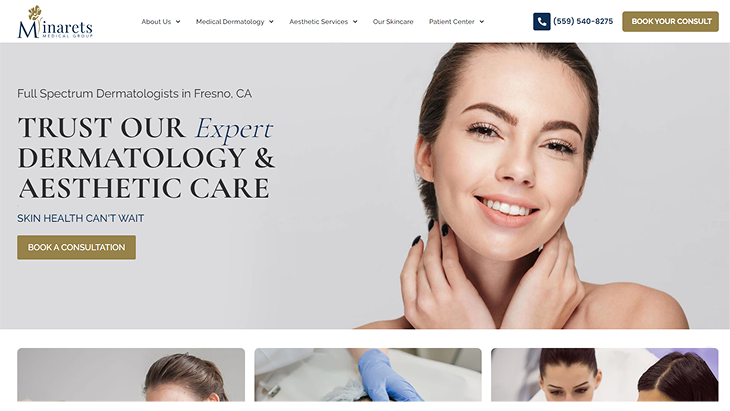Click the blue phone icon
The height and width of the screenshot is (411, 730).
(x=541, y=21)
